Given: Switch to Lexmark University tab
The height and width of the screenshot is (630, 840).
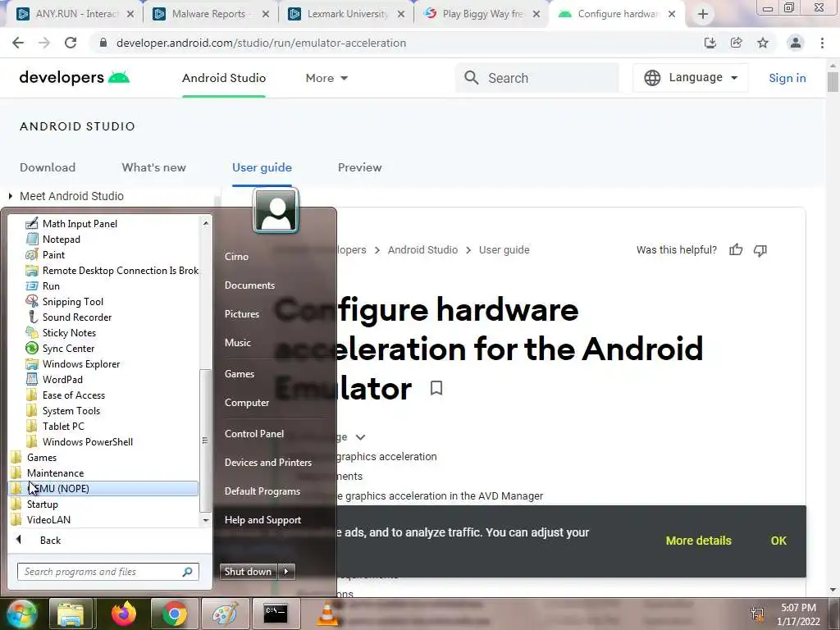Looking at the screenshot, I should pyautogui.click(x=345, y=14).
